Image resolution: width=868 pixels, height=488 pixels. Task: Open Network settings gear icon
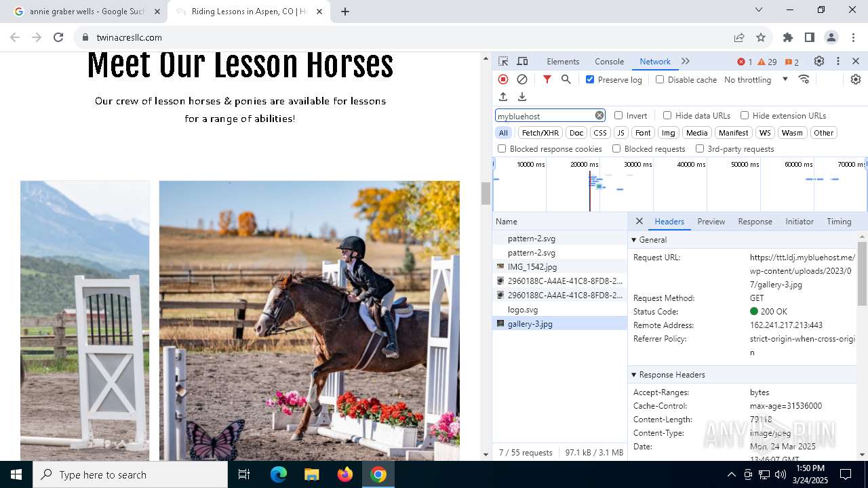point(856,79)
